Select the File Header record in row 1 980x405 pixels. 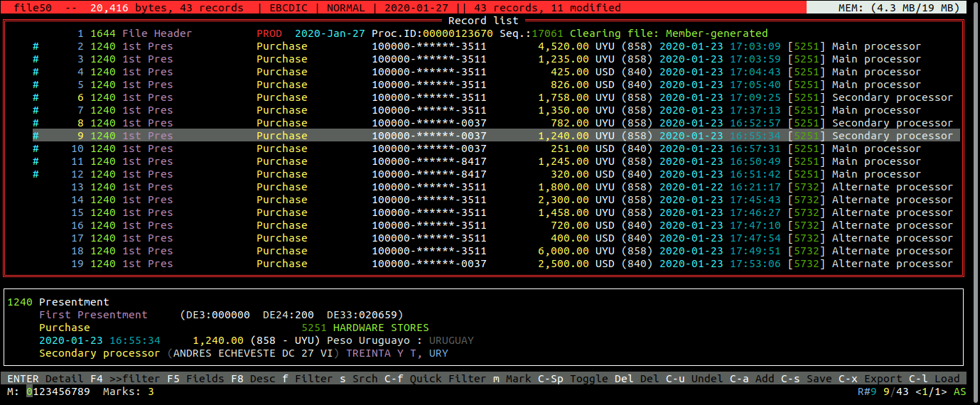click(x=156, y=33)
